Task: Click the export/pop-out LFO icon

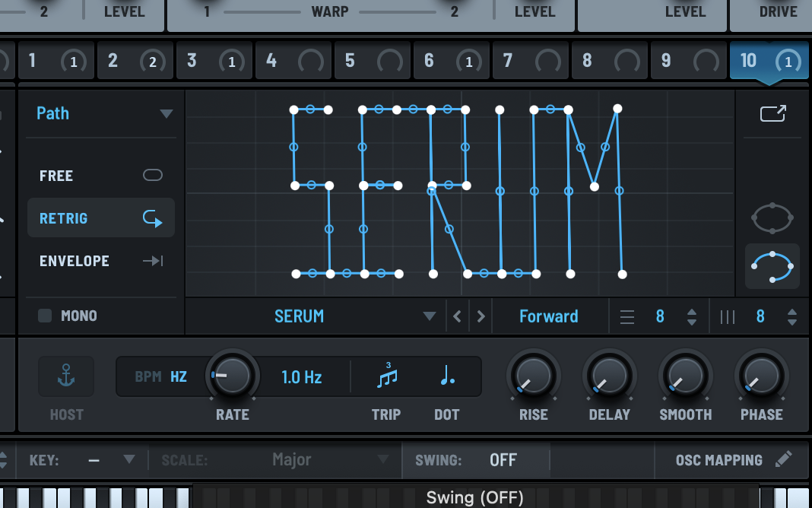Action: tap(772, 113)
